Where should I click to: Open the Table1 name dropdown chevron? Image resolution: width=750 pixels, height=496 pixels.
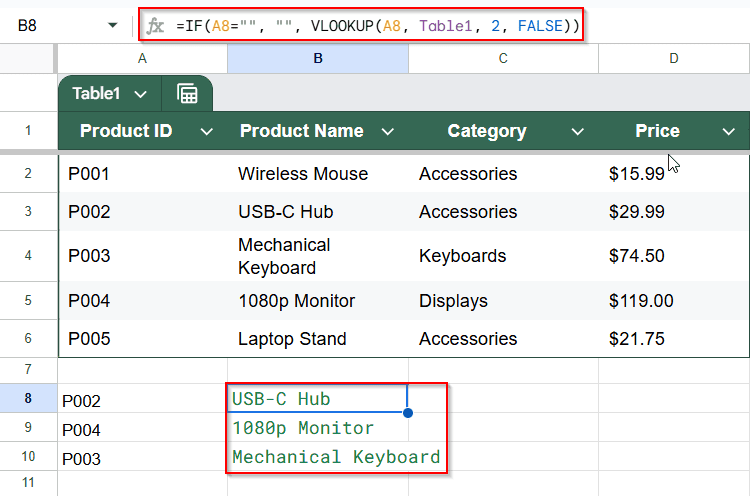(140, 94)
